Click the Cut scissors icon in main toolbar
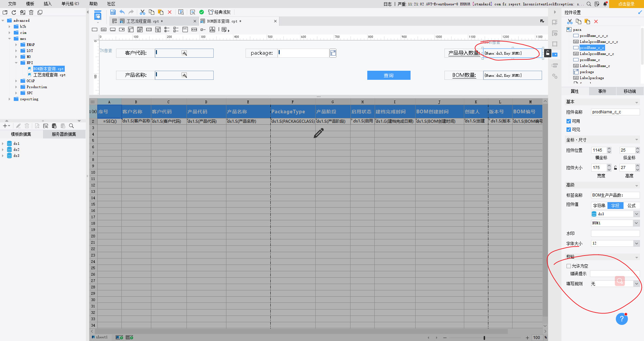 tap(143, 12)
